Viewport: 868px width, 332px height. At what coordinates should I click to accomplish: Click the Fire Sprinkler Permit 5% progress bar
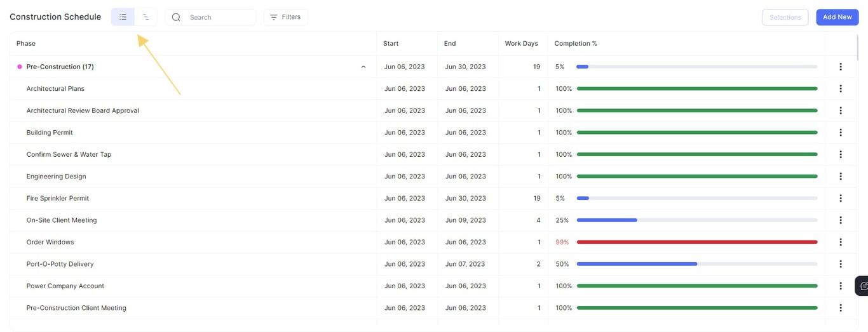[696, 198]
